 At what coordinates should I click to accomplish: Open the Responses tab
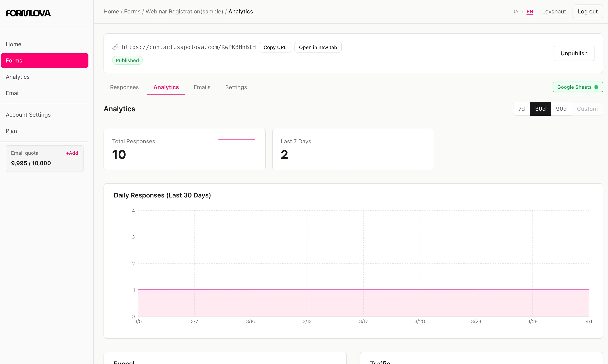tap(124, 87)
